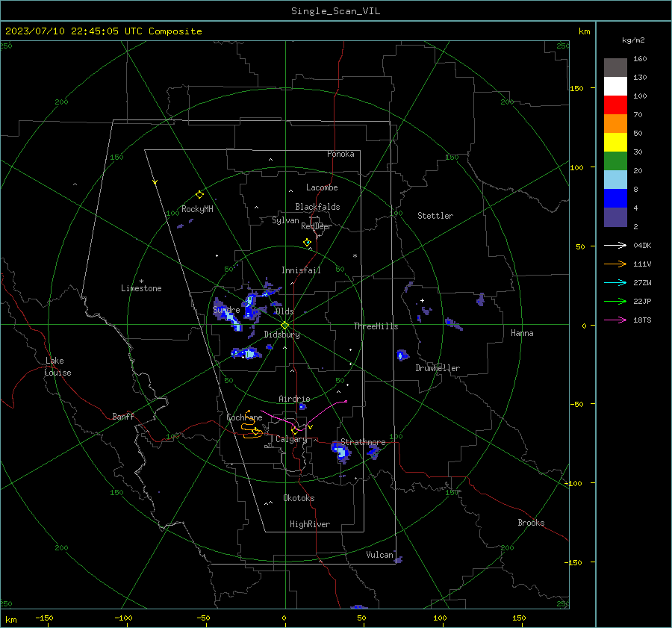Click the kg/m2 legend unit label
This screenshot has height=628, width=672.
point(633,40)
